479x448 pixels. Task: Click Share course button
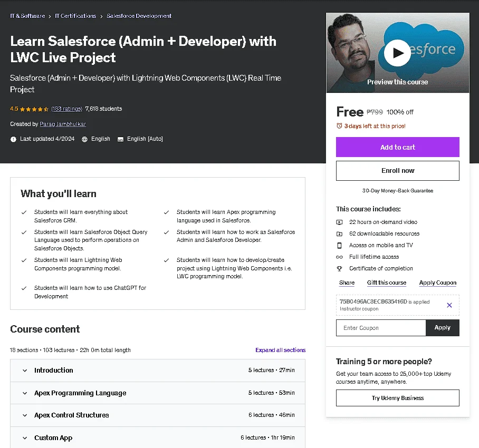coord(347,283)
